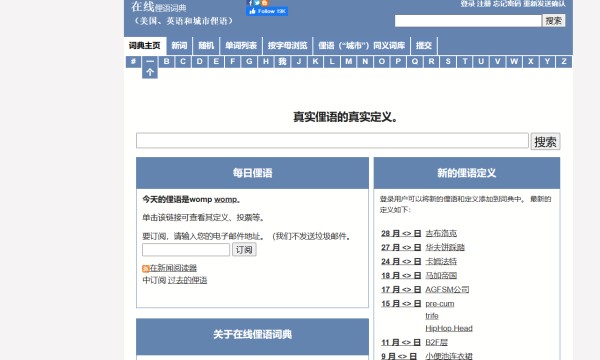The width and height of the screenshot is (600, 360).
Task: Browse slang starting with letter Q
Action: (415, 62)
